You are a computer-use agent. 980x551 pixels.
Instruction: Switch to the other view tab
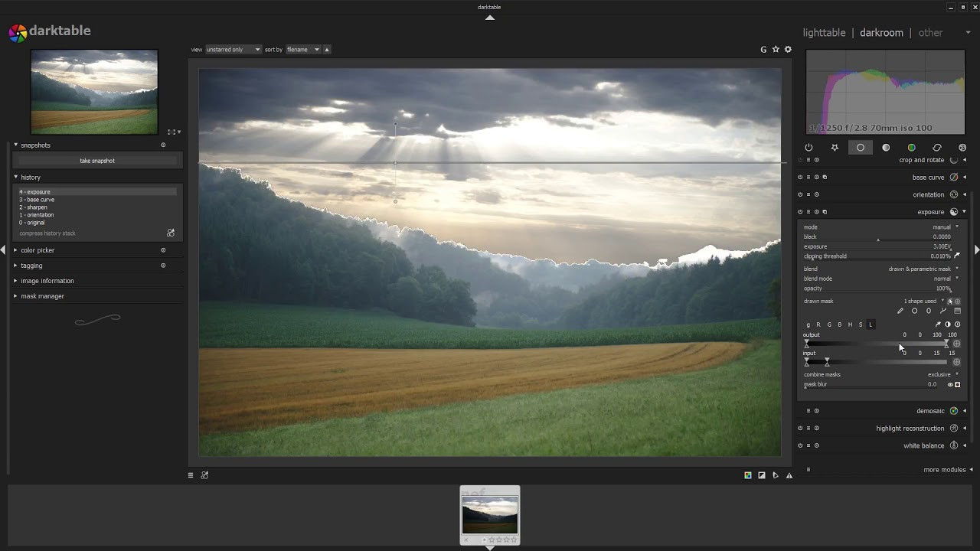point(930,32)
